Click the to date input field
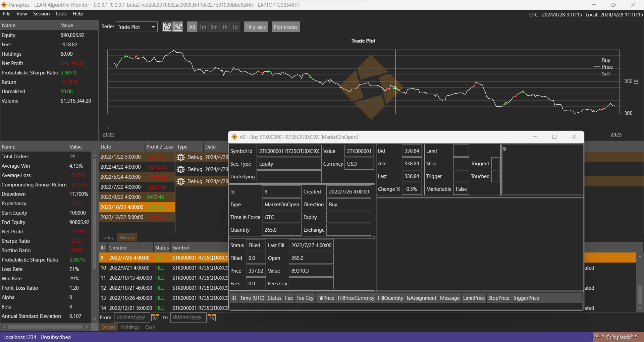 pyautogui.click(x=188, y=317)
